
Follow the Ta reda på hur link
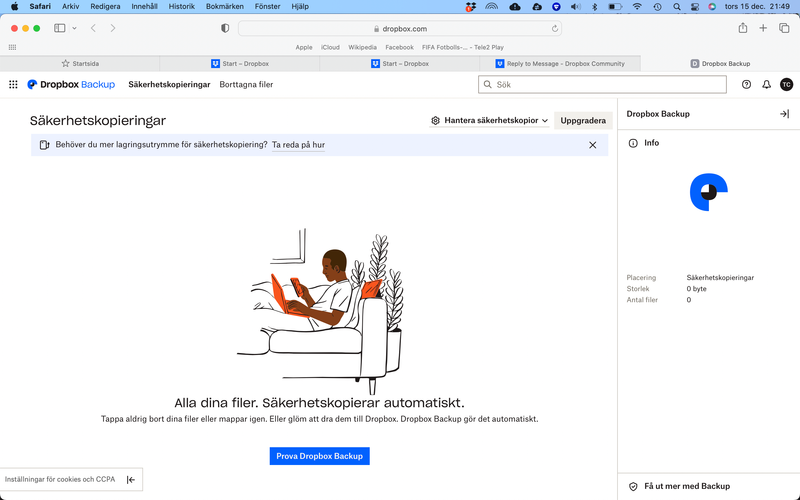pyautogui.click(x=298, y=145)
